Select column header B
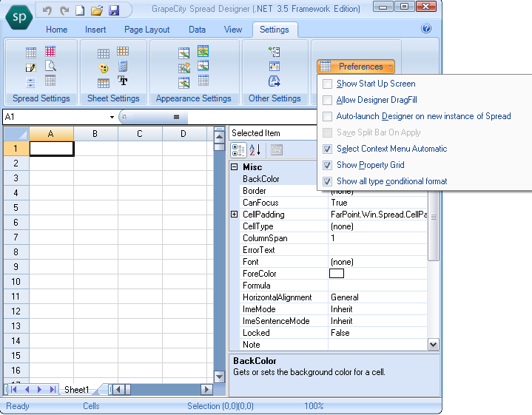Screen dimensions: 532x415 [95, 134]
